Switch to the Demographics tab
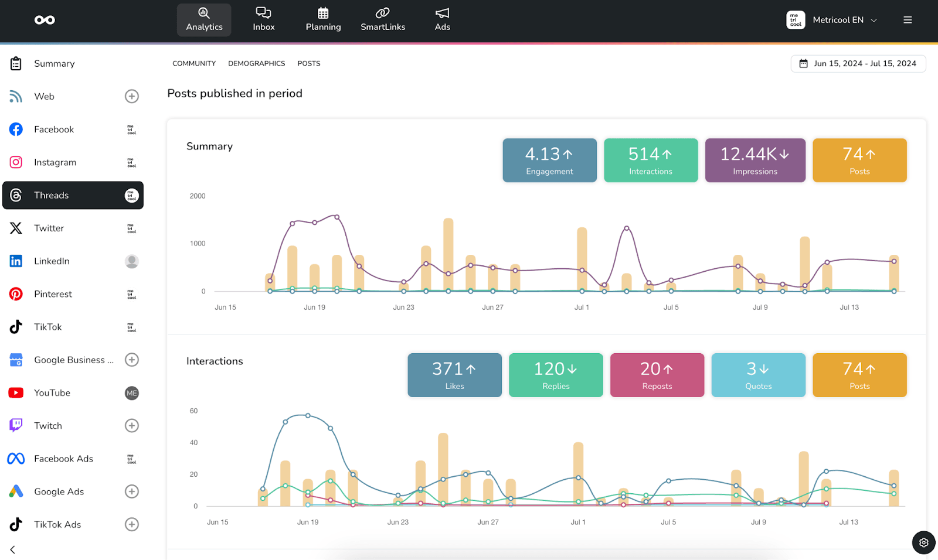Viewport: 938px width, 560px height. click(256, 63)
